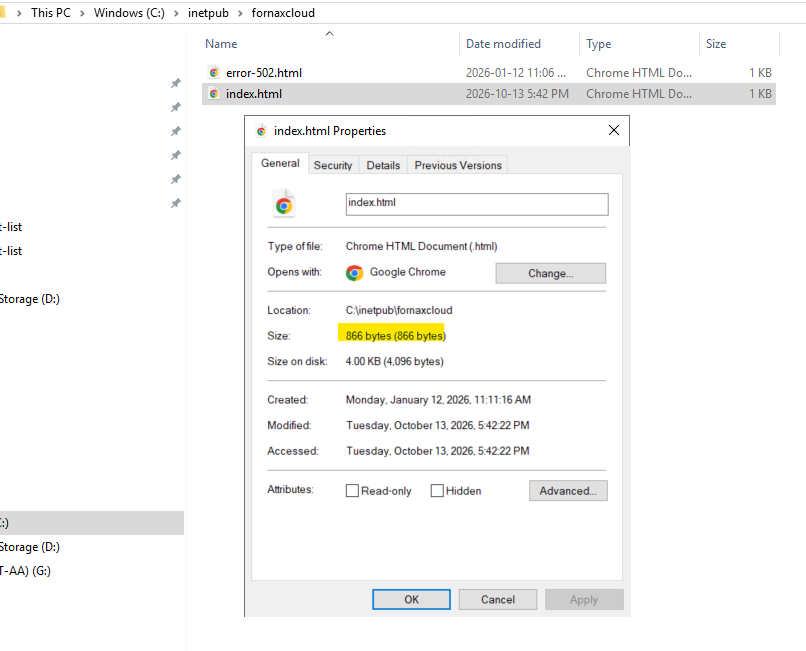
Task: Open the Security tab
Action: (333, 165)
